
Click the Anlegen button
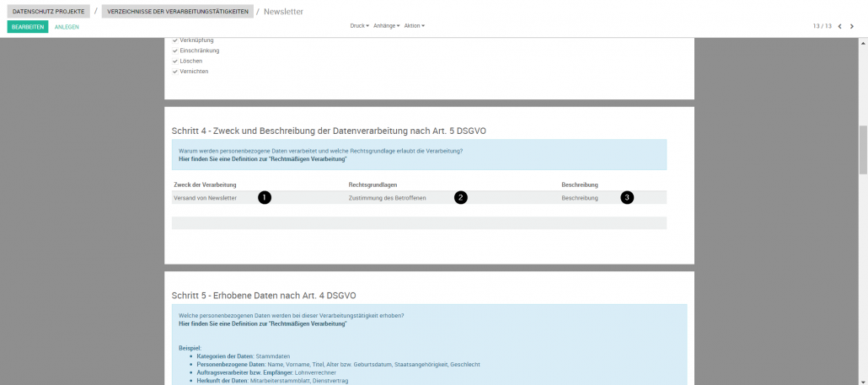tap(67, 27)
